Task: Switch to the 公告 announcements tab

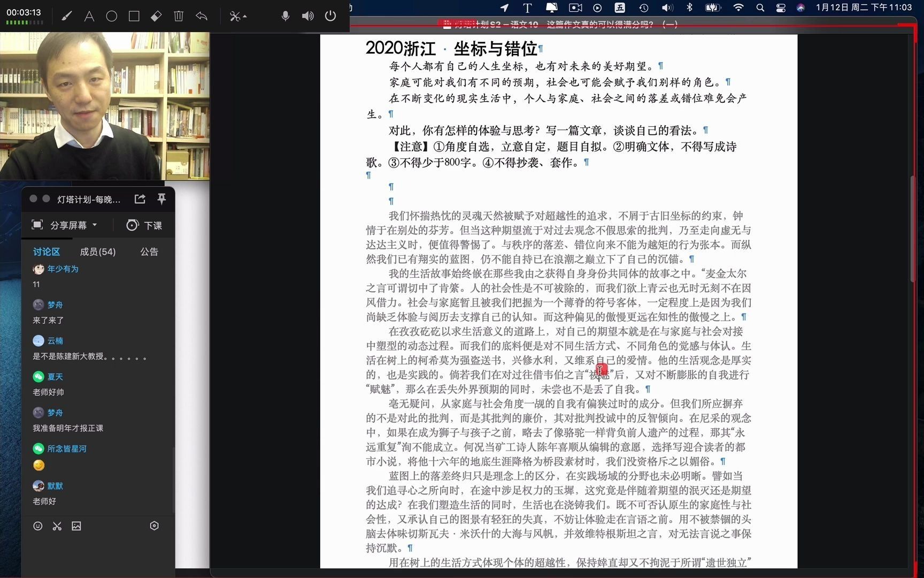Action: [149, 251]
